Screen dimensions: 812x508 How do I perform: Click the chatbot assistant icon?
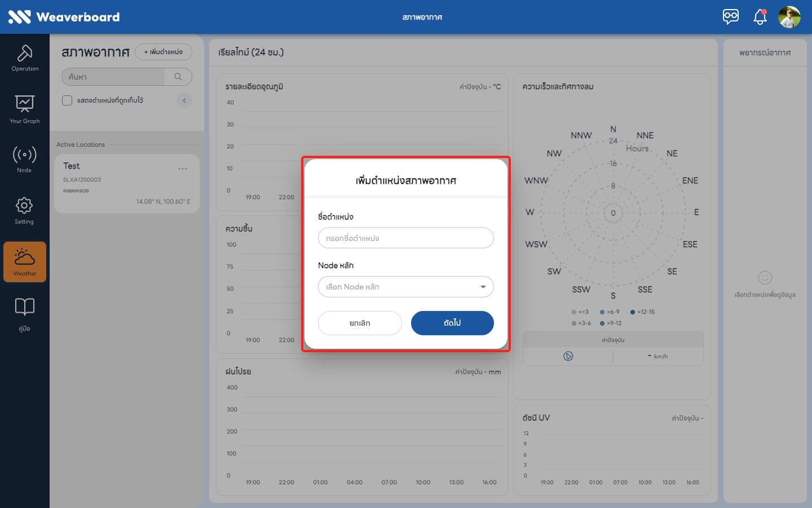click(731, 16)
